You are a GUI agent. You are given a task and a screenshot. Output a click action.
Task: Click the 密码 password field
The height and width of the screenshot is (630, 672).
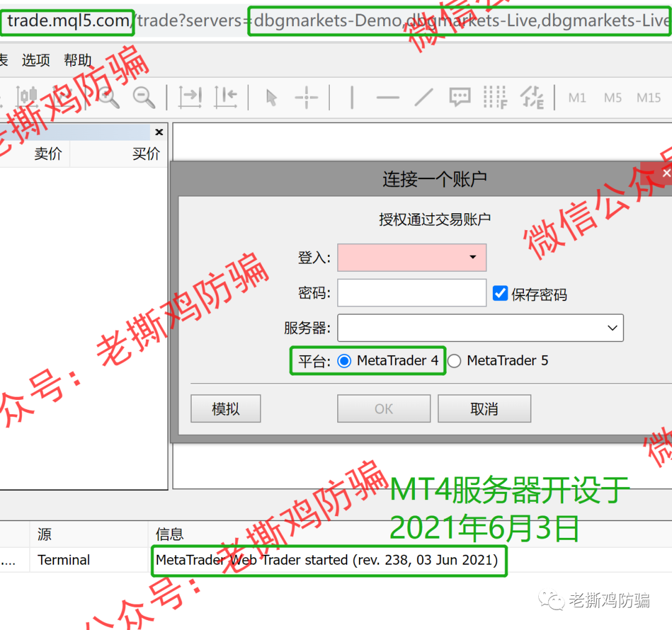pyautogui.click(x=412, y=293)
